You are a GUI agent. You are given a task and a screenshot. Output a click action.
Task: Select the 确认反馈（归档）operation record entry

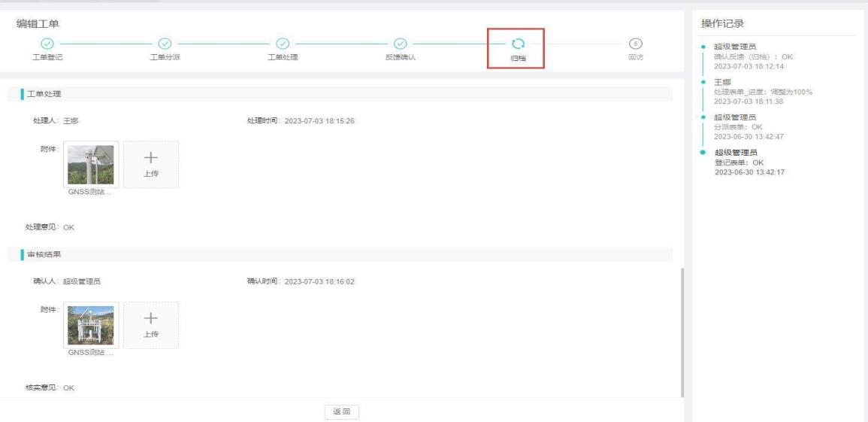pyautogui.click(x=753, y=56)
